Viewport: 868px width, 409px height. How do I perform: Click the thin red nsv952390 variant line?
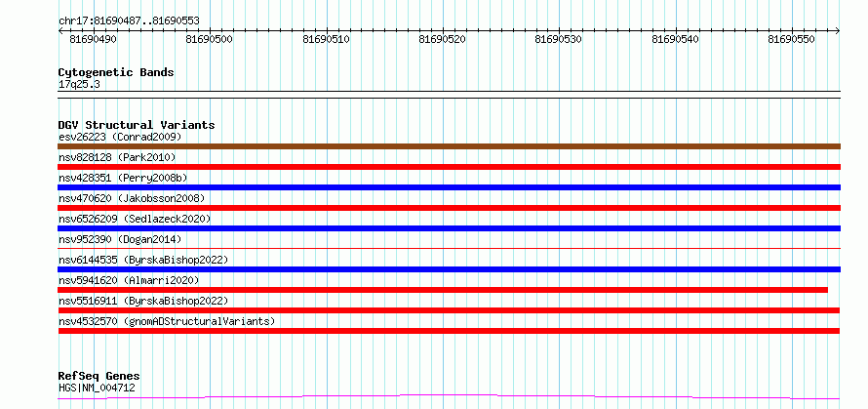(449, 249)
